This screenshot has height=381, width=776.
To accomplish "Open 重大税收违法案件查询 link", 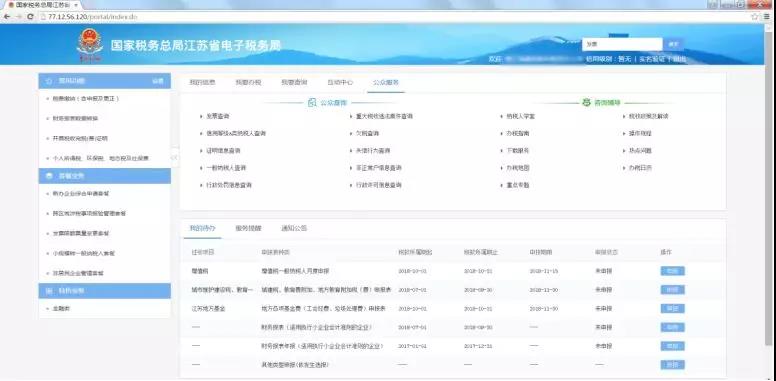I will (x=384, y=116).
